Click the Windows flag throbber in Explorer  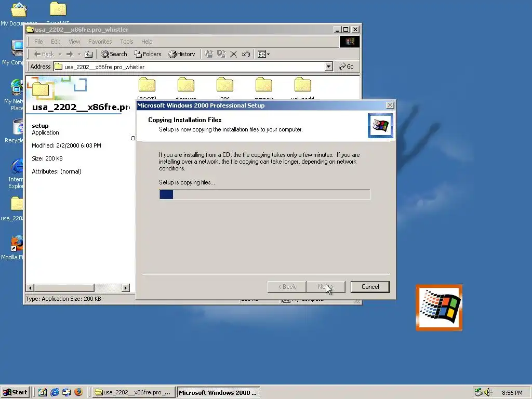click(350, 42)
